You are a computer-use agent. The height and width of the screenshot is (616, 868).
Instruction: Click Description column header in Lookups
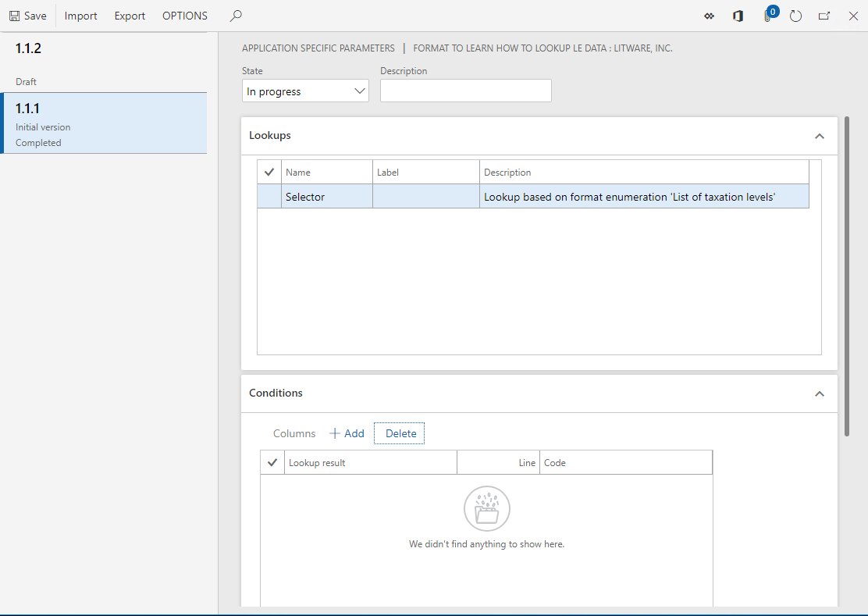tap(644, 172)
